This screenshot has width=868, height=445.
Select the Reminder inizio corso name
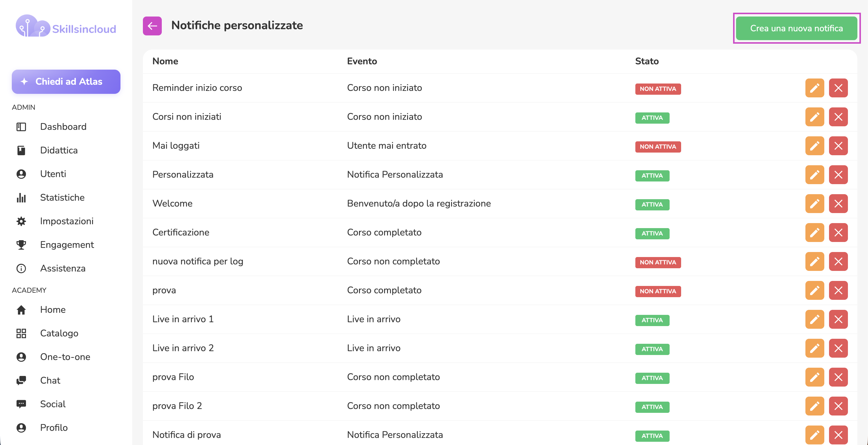click(x=197, y=88)
